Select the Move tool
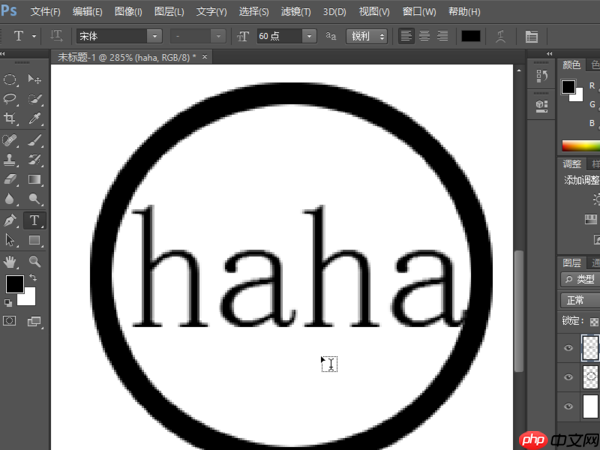Image resolution: width=600 pixels, height=450 pixels. pyautogui.click(x=34, y=79)
